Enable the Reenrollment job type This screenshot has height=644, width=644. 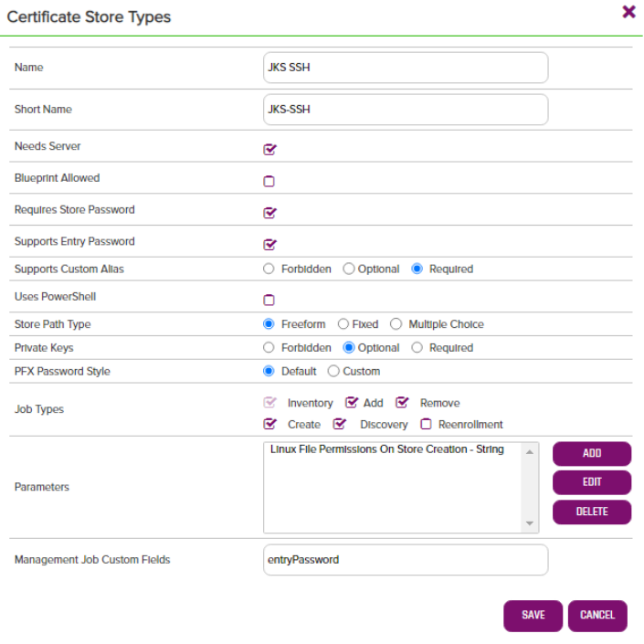pos(426,424)
